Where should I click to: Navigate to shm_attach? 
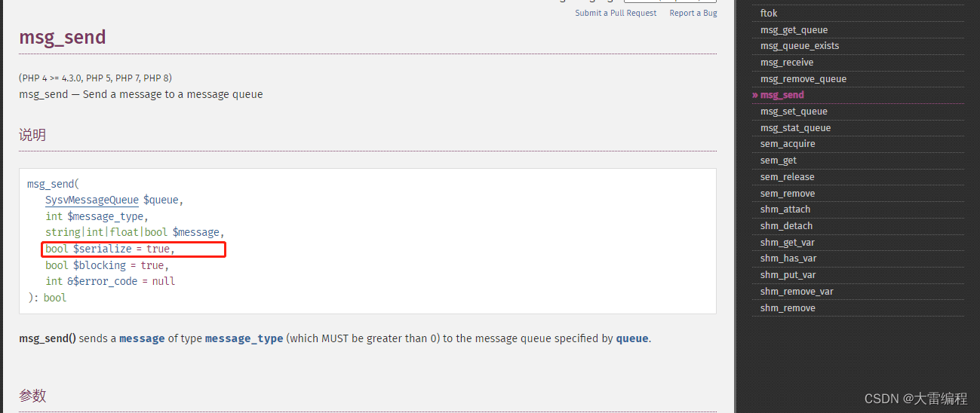pos(785,210)
